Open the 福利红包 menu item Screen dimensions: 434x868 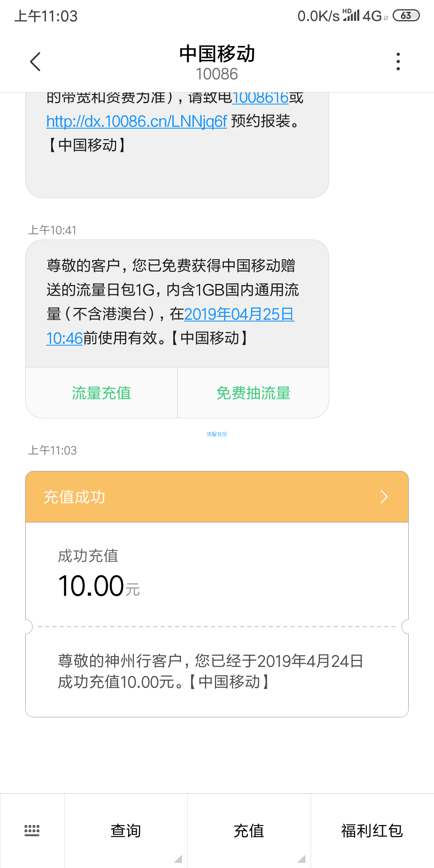click(372, 831)
